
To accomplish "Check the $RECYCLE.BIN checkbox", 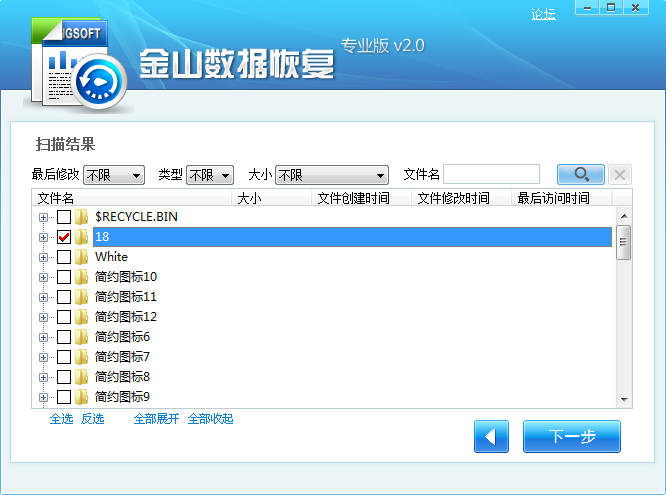I will 64,217.
